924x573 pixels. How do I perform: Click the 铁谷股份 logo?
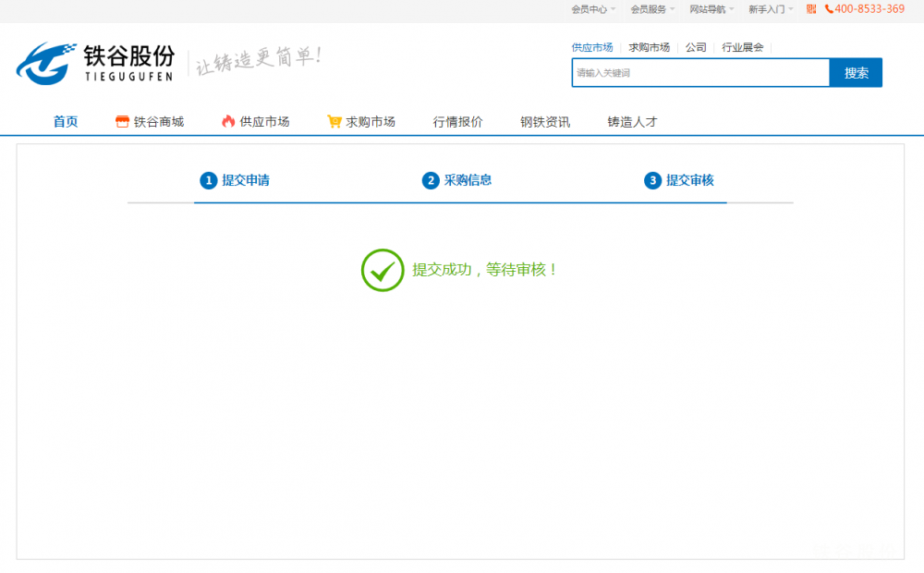[x=94, y=63]
